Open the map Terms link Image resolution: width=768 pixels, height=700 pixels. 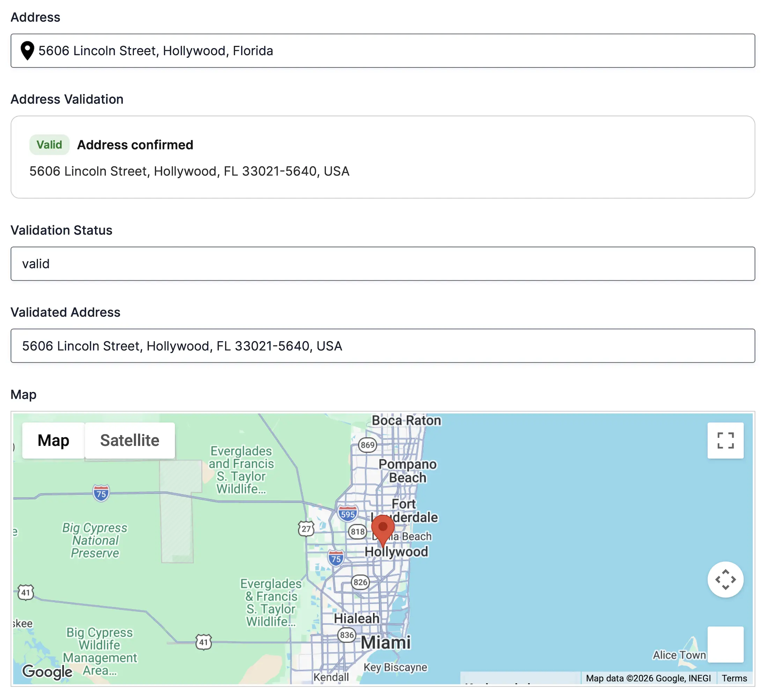734,678
